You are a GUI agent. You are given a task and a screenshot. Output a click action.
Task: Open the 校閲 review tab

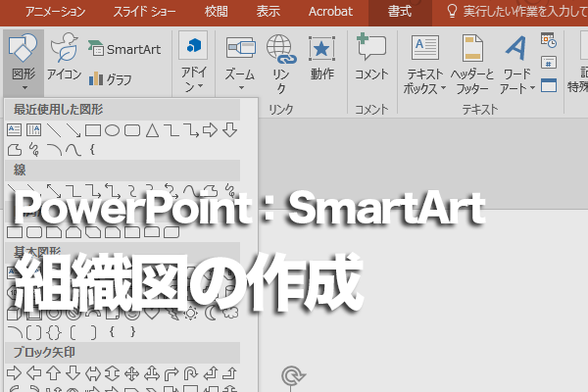click(216, 12)
